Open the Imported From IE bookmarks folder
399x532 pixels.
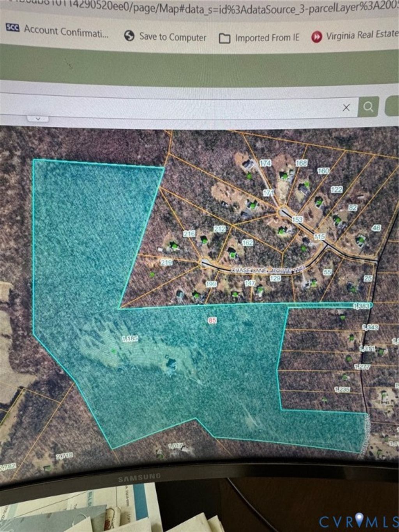[x=260, y=38]
